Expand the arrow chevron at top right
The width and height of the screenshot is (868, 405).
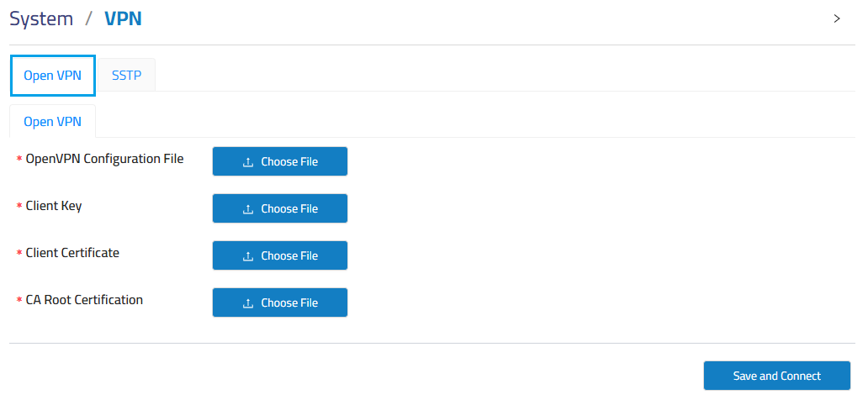[x=837, y=18]
